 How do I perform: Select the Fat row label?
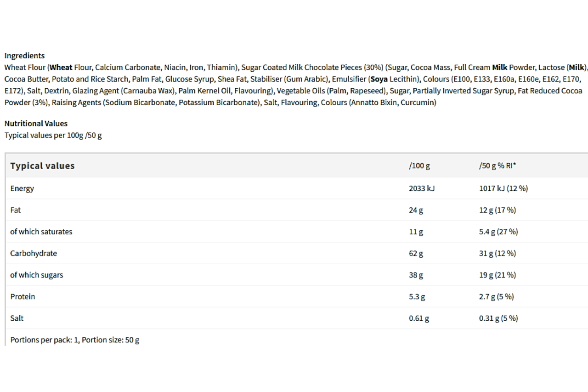pyautogui.click(x=16, y=210)
